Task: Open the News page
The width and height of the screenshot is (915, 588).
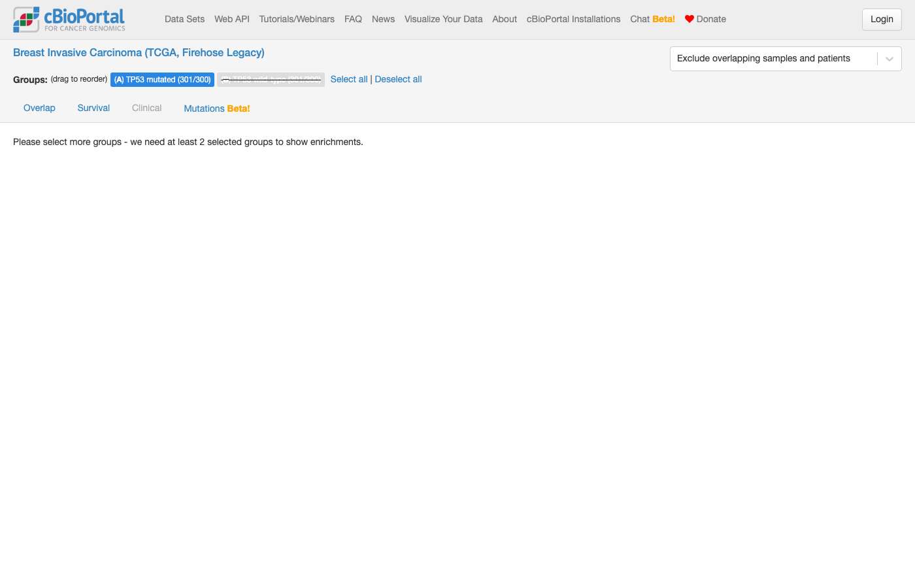Action: (x=383, y=19)
